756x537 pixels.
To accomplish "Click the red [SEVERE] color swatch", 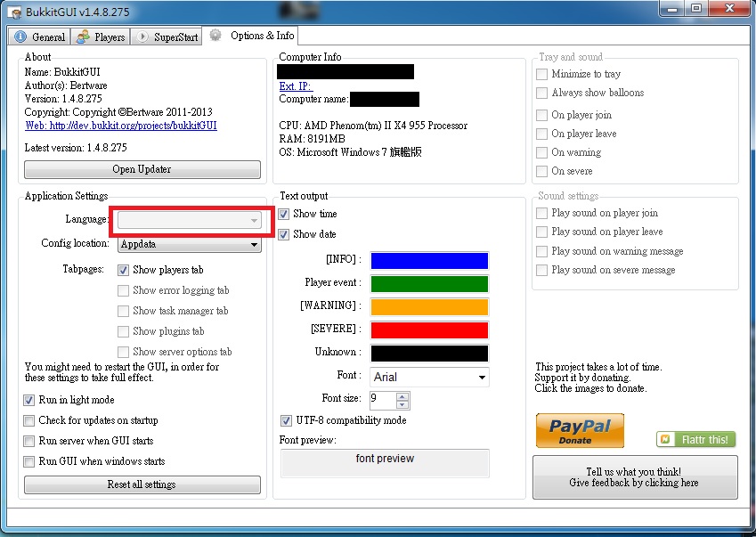I will pyautogui.click(x=429, y=330).
